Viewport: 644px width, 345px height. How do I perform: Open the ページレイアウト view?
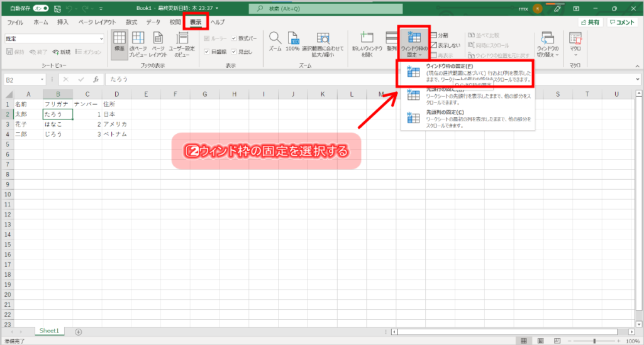pos(158,44)
